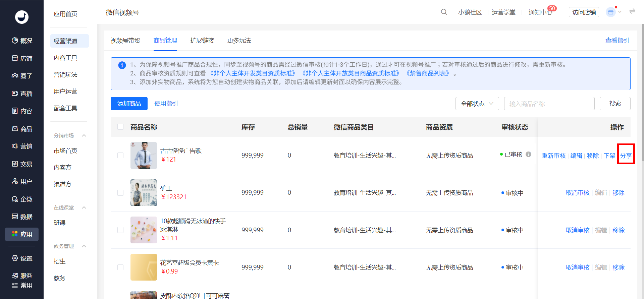This screenshot has width=644, height=299.
Task: Open the 全部状态 status dropdown
Action: click(x=477, y=104)
